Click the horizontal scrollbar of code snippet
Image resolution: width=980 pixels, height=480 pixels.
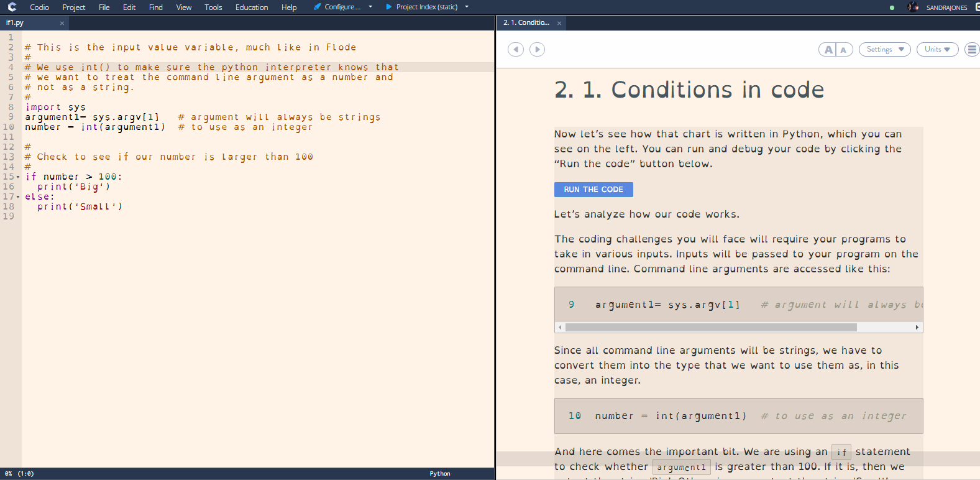(711, 327)
